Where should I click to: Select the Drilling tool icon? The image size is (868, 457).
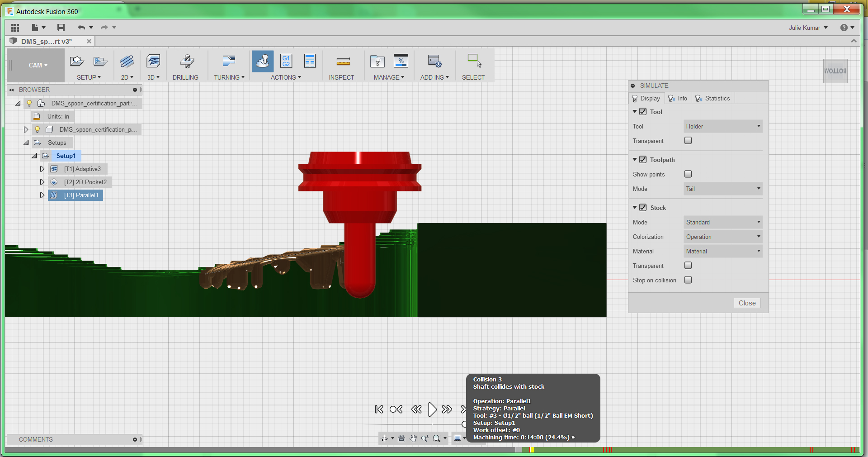[x=187, y=61]
